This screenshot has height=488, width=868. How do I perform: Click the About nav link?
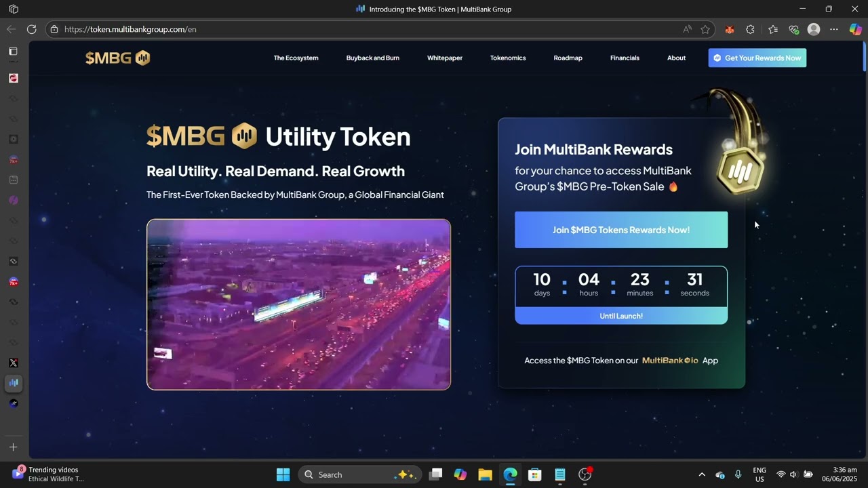[x=676, y=58]
